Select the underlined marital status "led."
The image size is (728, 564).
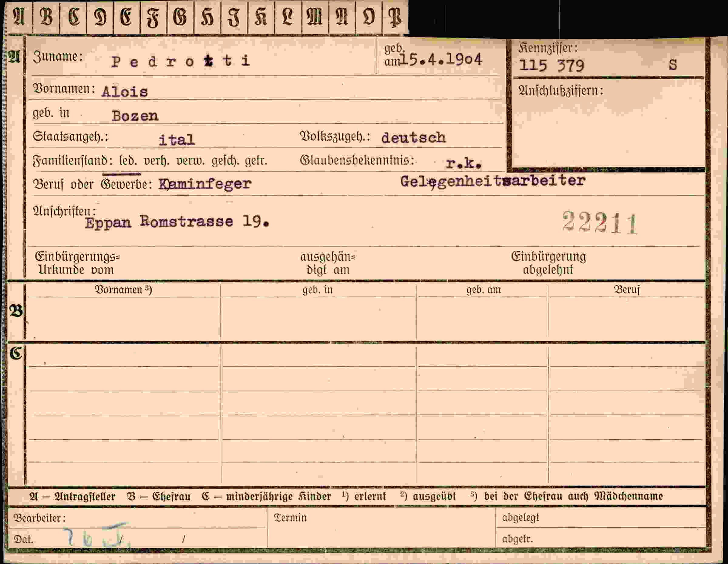(128, 161)
